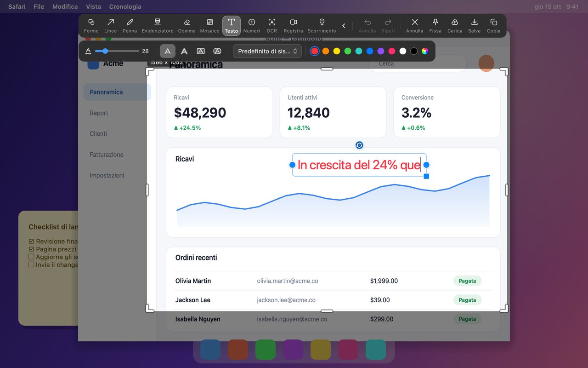Screen dimensions: 588x368
Task: Upload the capture with Carica
Action: pyautogui.click(x=455, y=26)
